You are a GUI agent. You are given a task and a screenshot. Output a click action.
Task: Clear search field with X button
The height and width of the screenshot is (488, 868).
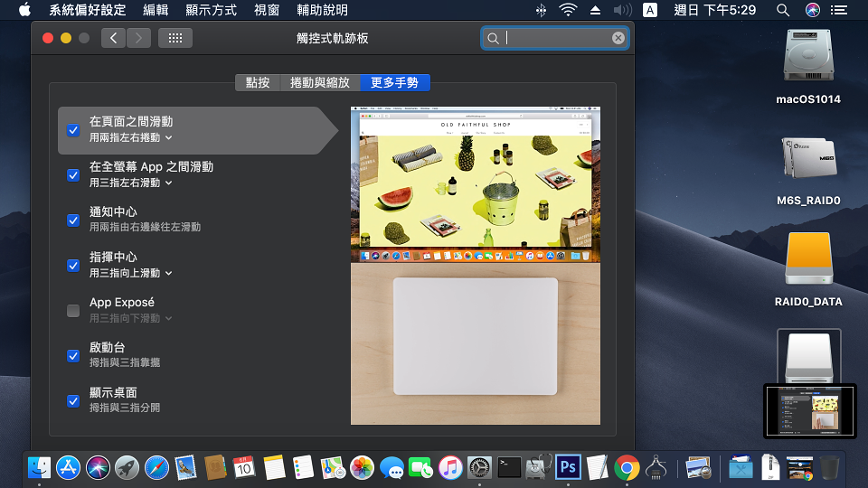tap(618, 38)
